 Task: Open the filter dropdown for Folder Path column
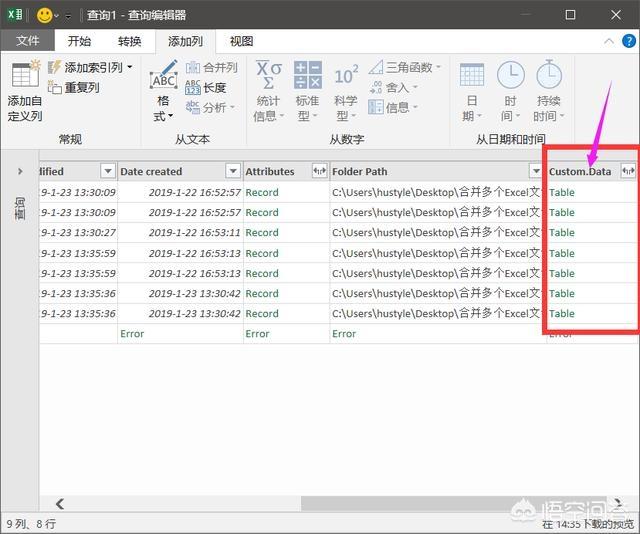click(536, 171)
